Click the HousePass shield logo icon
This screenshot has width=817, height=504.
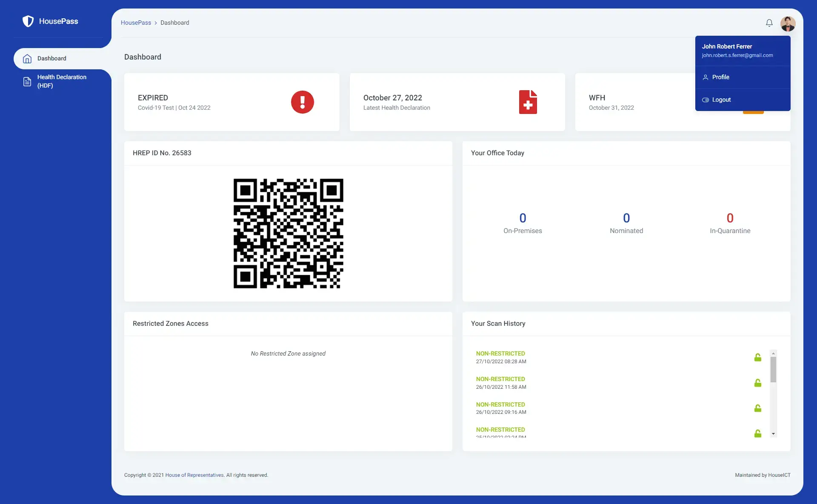[28, 21]
